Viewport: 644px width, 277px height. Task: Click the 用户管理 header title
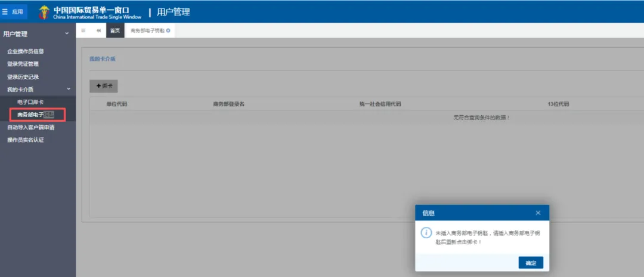point(174,13)
